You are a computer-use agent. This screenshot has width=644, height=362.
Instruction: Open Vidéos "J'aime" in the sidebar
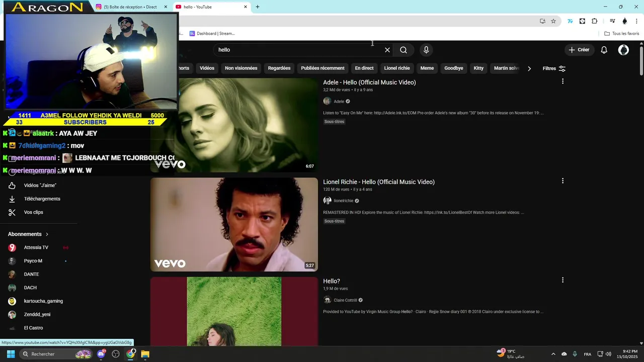tap(40, 186)
